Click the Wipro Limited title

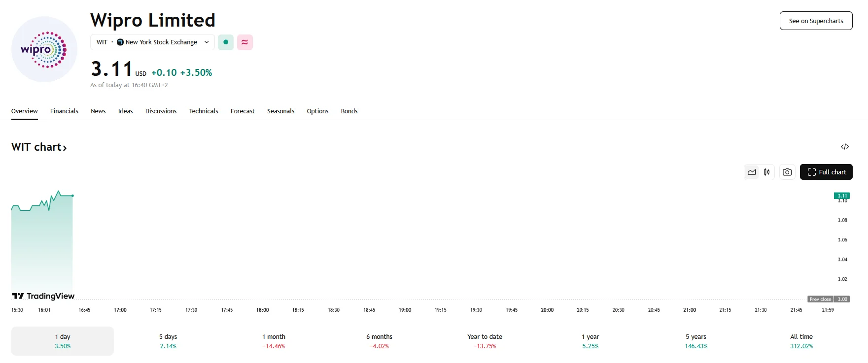(153, 20)
